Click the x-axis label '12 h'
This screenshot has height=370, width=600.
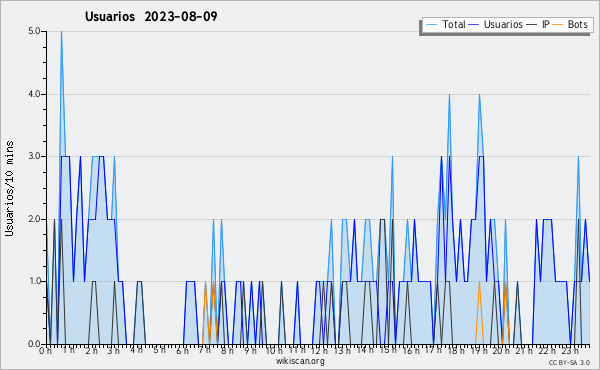[319, 351]
